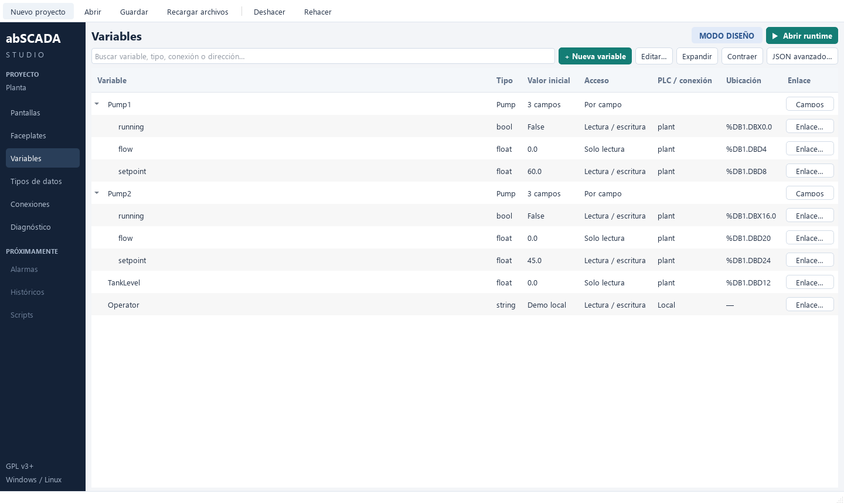Viewport: 844px width, 504px height.
Task: Click Enlace... for the %DB1.DBD24 row
Action: [x=810, y=260]
